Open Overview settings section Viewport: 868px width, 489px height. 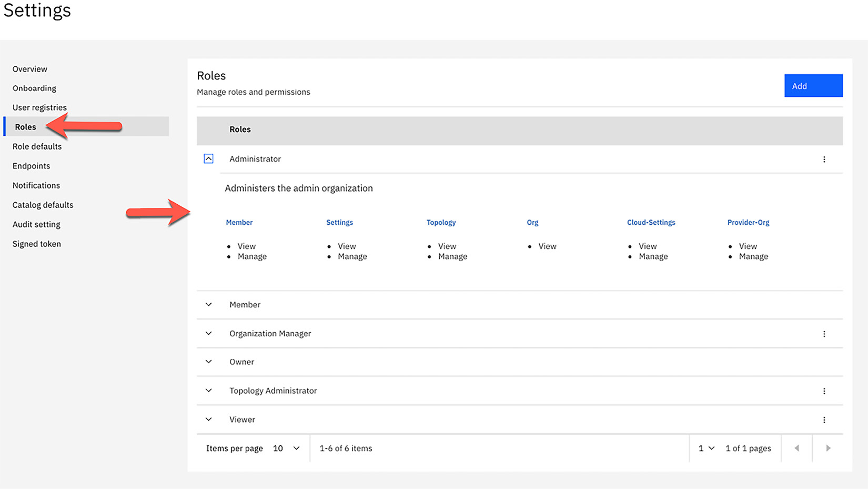click(30, 69)
